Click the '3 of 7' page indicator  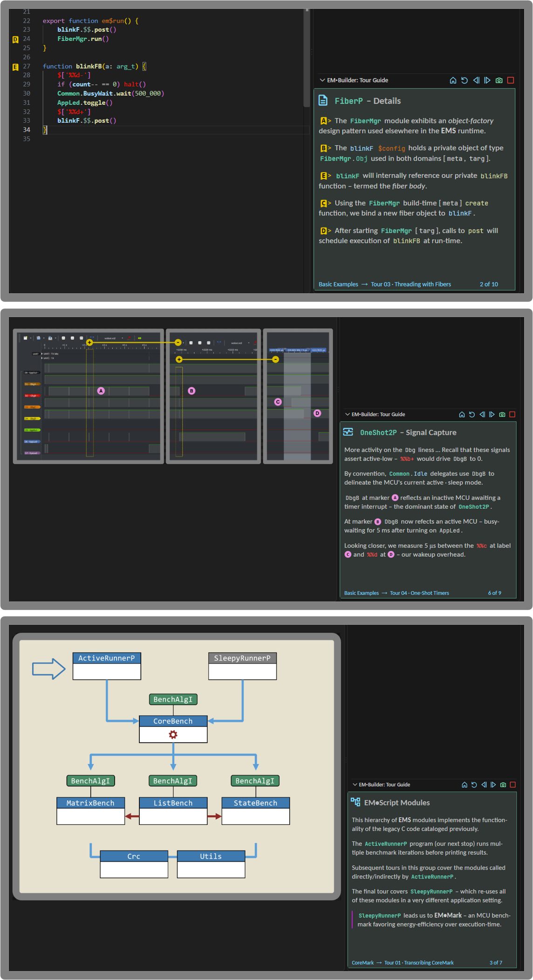click(496, 963)
